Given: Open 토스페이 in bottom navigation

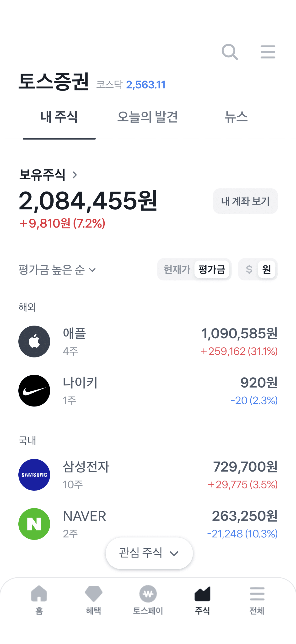Looking at the screenshot, I should [x=148, y=599].
